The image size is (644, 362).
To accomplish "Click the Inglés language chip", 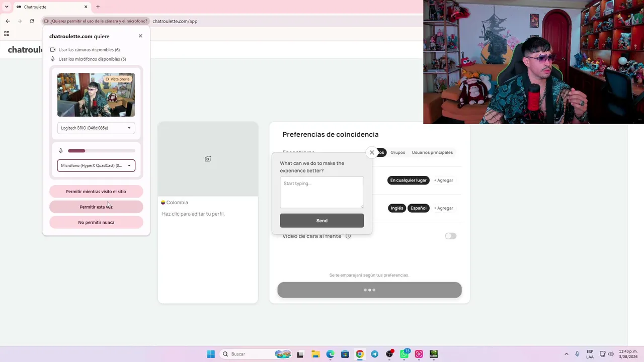I will pyautogui.click(x=397, y=208).
